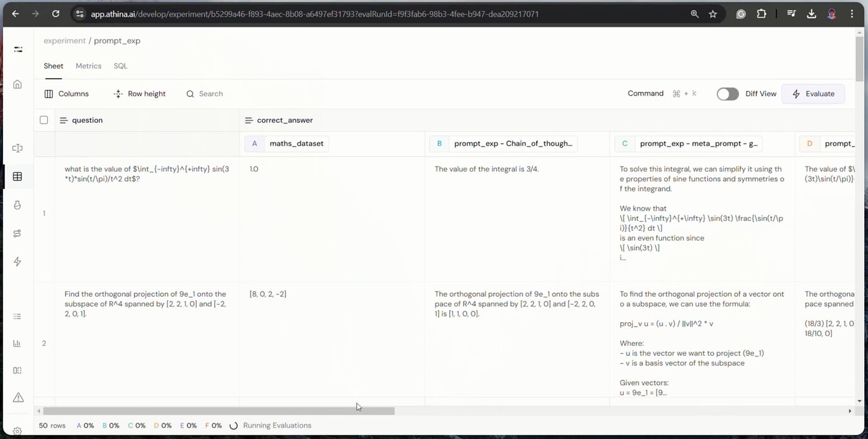Open the flask experiments sidebar icon
The width and height of the screenshot is (868, 439).
pos(18,205)
